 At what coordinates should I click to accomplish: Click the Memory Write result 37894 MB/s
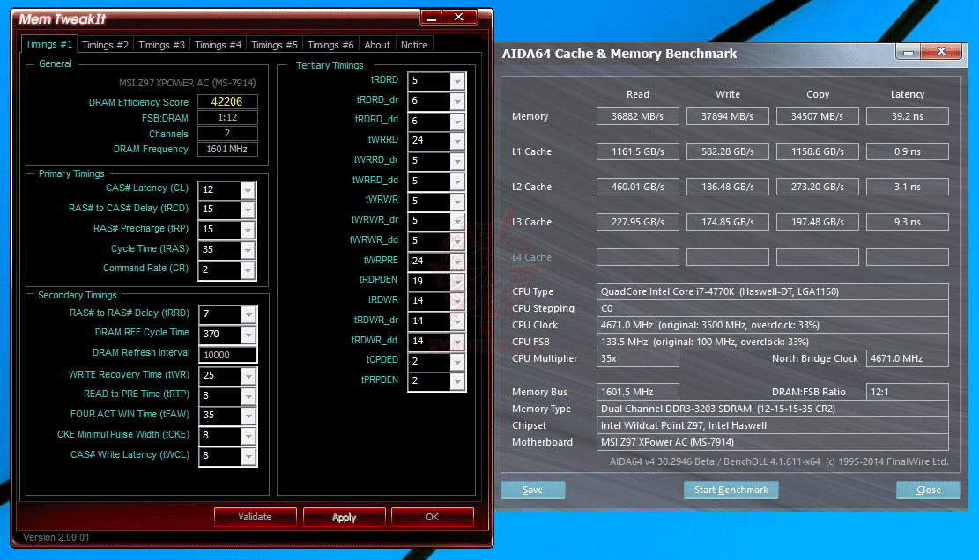click(727, 116)
